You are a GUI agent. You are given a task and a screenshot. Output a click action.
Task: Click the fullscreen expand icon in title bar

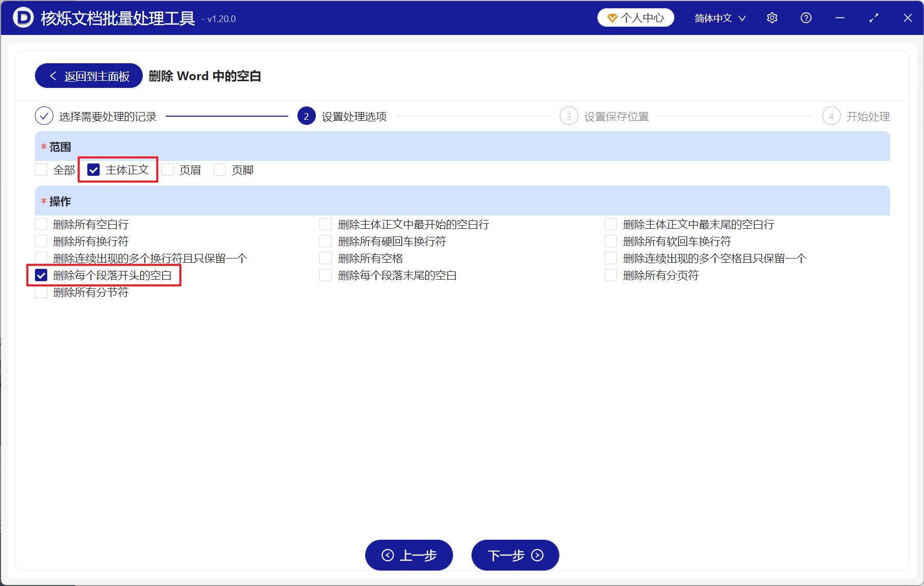[x=874, y=17]
